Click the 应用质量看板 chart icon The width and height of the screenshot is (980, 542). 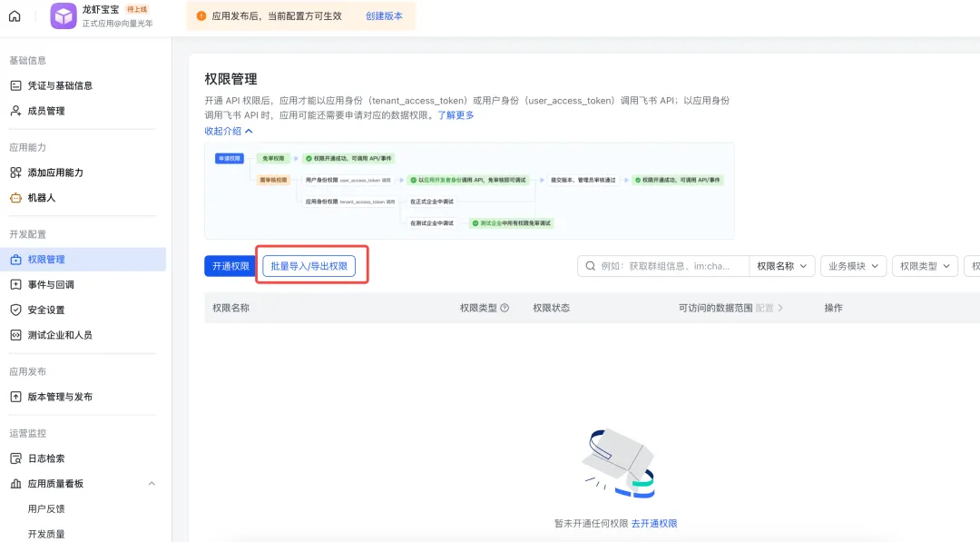[15, 484]
